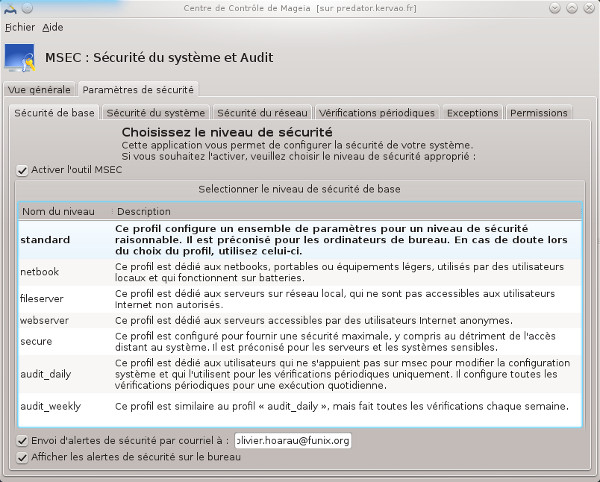Disable the 'Activer l'outil MSEC' checkbox

(x=23, y=171)
